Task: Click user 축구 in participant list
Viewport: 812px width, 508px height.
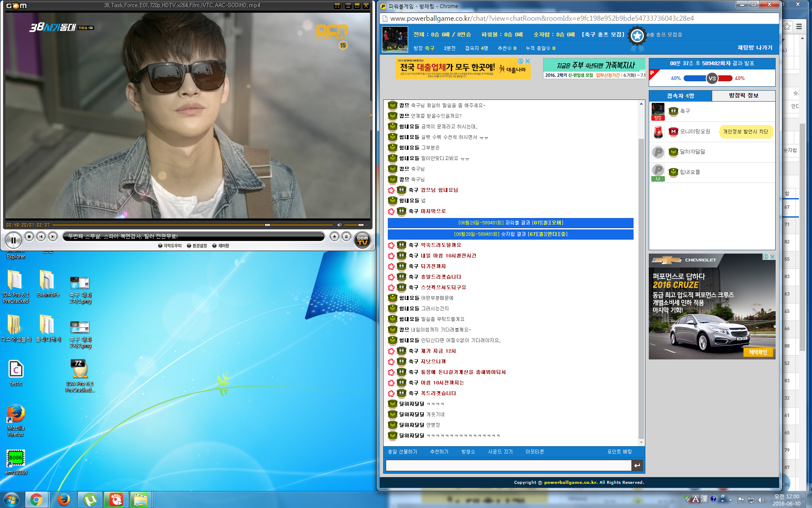Action: [x=685, y=111]
